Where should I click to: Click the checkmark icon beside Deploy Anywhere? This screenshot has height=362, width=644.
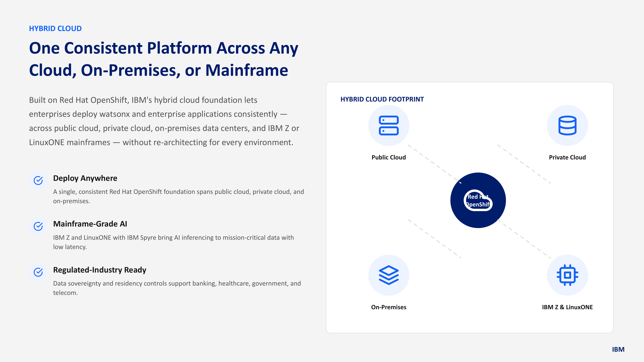(x=38, y=180)
